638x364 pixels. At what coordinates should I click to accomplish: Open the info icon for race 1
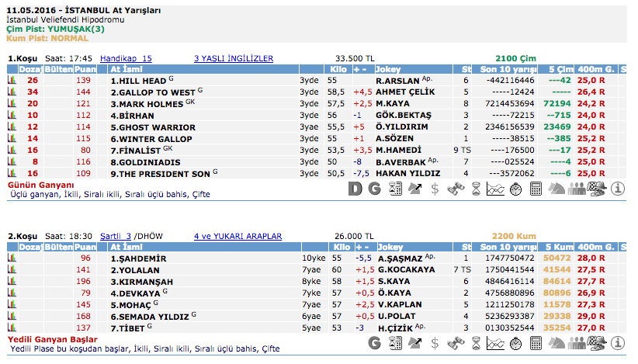coord(618,188)
